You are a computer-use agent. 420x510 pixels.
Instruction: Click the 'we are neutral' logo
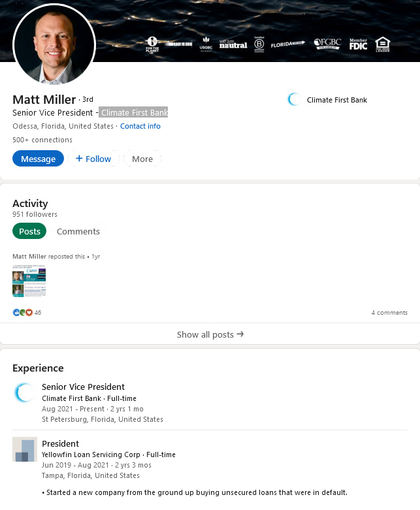233,44
